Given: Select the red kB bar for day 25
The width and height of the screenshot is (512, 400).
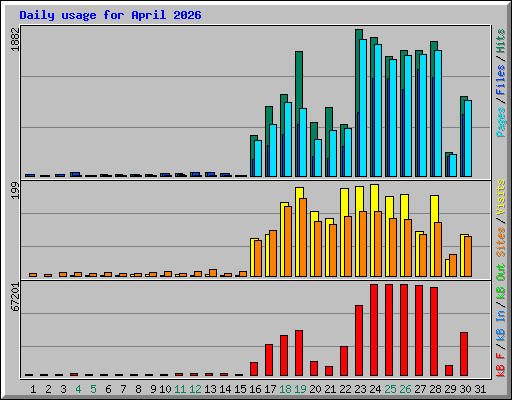Looking at the screenshot, I should point(389,330).
